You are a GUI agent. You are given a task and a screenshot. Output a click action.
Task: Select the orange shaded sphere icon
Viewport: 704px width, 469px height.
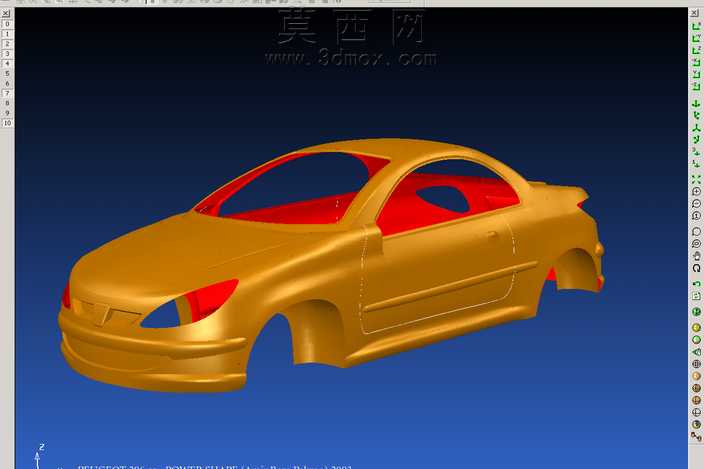coord(696,376)
